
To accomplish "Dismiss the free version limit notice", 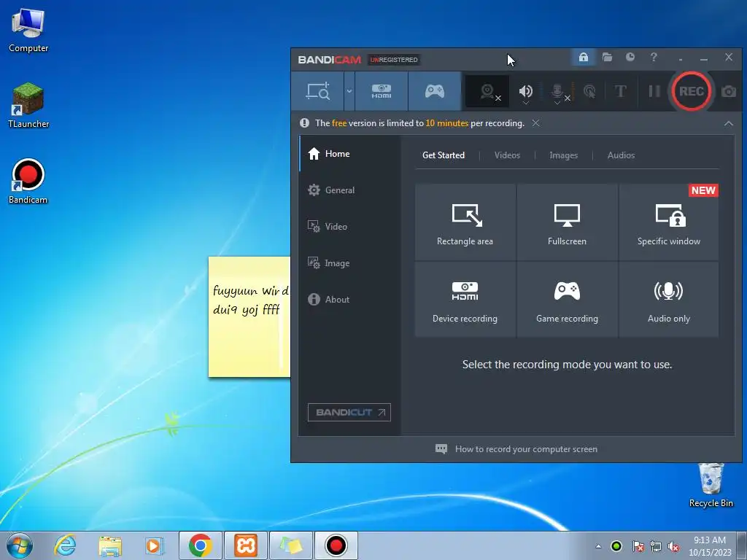I will [536, 122].
